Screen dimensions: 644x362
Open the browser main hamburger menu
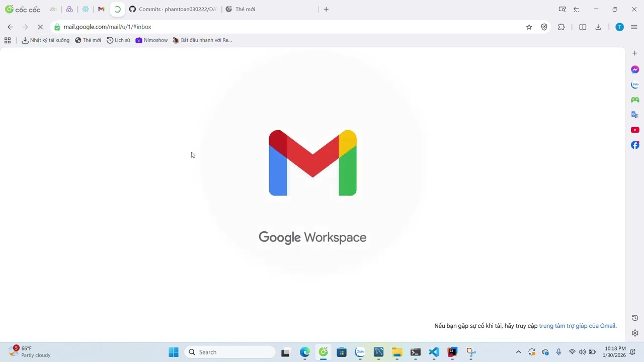634,27
